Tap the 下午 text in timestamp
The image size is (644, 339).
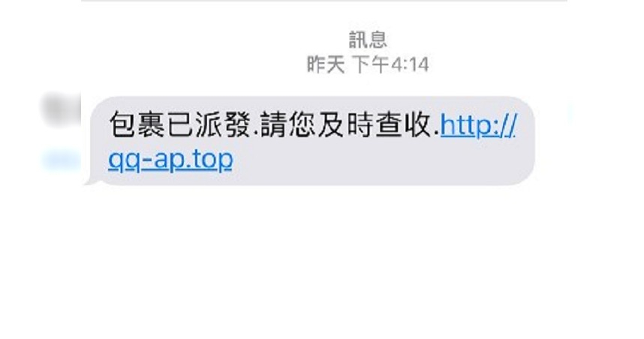371,64
